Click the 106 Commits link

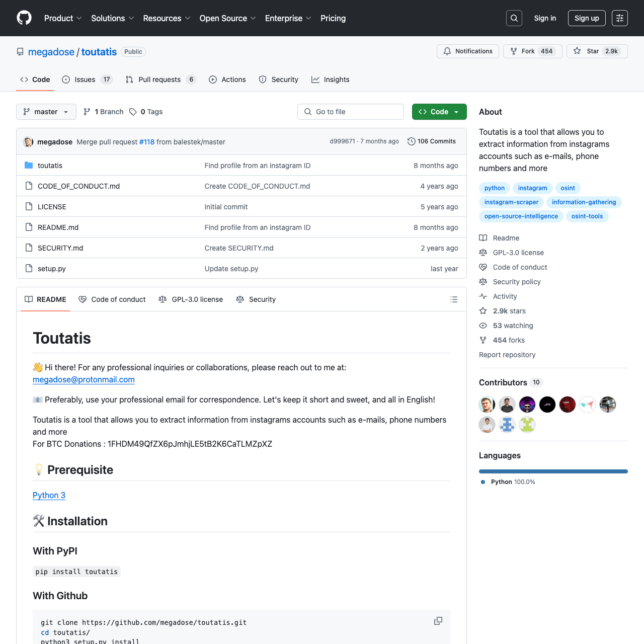[x=432, y=141]
